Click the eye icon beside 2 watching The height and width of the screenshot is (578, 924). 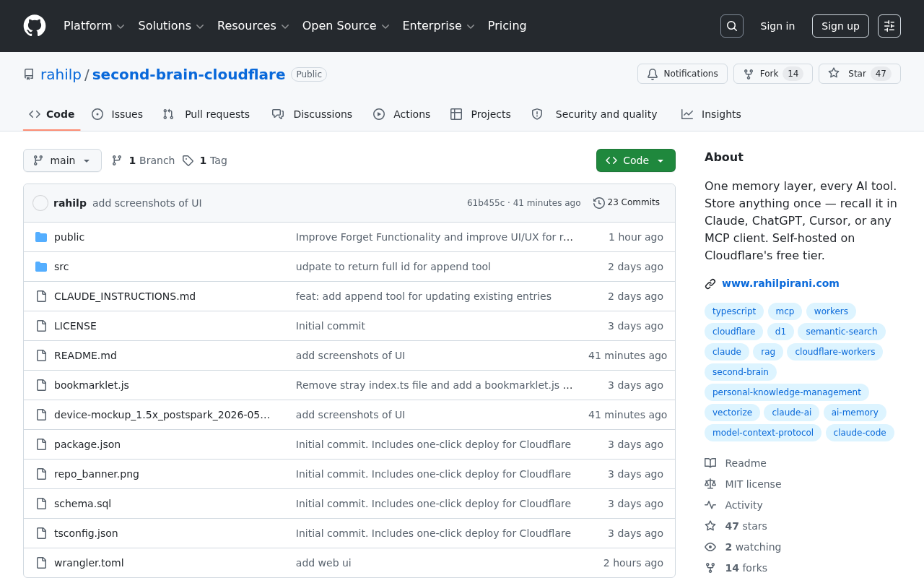point(710,547)
